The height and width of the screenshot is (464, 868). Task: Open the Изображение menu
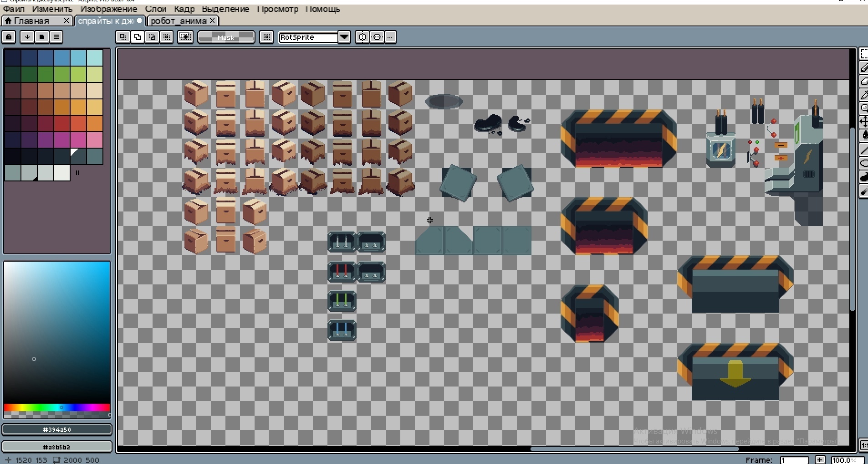coord(109,9)
